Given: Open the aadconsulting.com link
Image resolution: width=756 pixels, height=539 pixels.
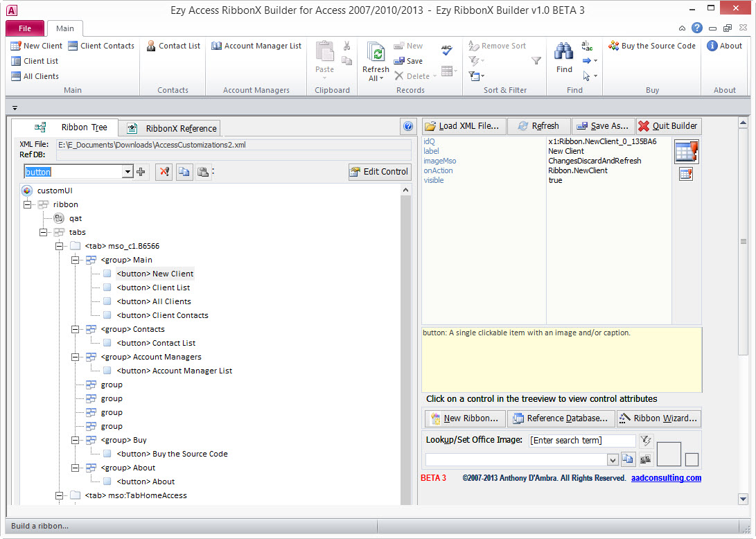Looking at the screenshot, I should (666, 478).
